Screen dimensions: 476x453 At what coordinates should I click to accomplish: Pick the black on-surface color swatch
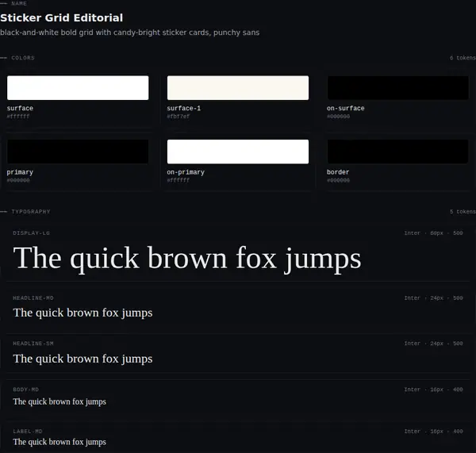pyautogui.click(x=397, y=88)
